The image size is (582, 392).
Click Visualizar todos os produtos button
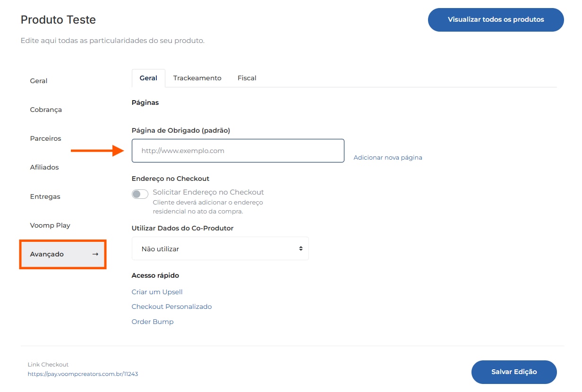click(x=496, y=20)
